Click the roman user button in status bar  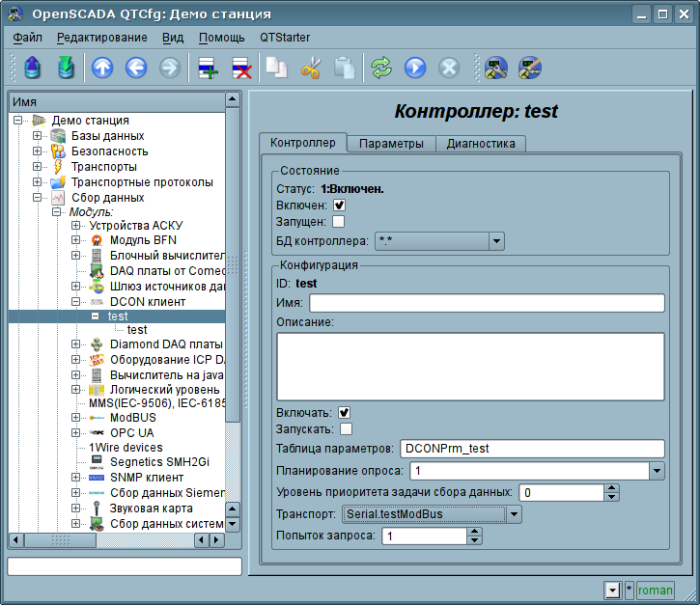[x=655, y=591]
